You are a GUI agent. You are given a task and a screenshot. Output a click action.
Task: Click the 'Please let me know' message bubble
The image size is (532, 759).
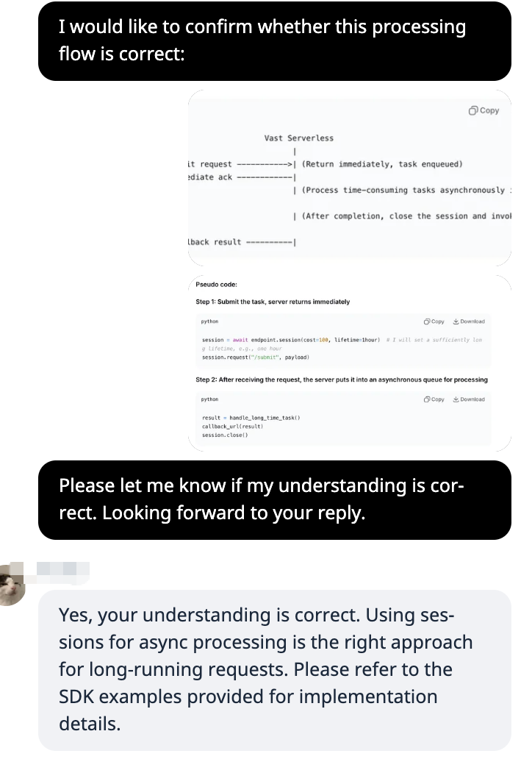point(274,499)
